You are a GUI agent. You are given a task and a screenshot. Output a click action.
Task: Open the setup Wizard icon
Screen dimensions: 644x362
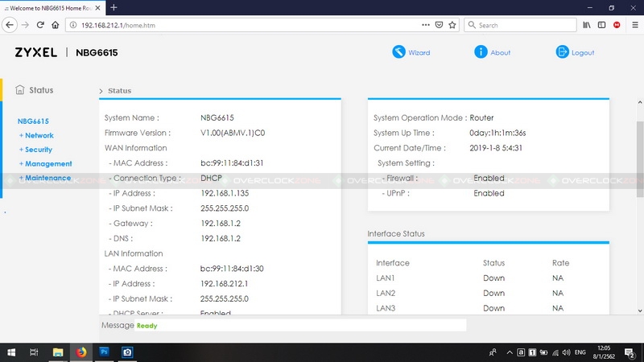click(398, 51)
